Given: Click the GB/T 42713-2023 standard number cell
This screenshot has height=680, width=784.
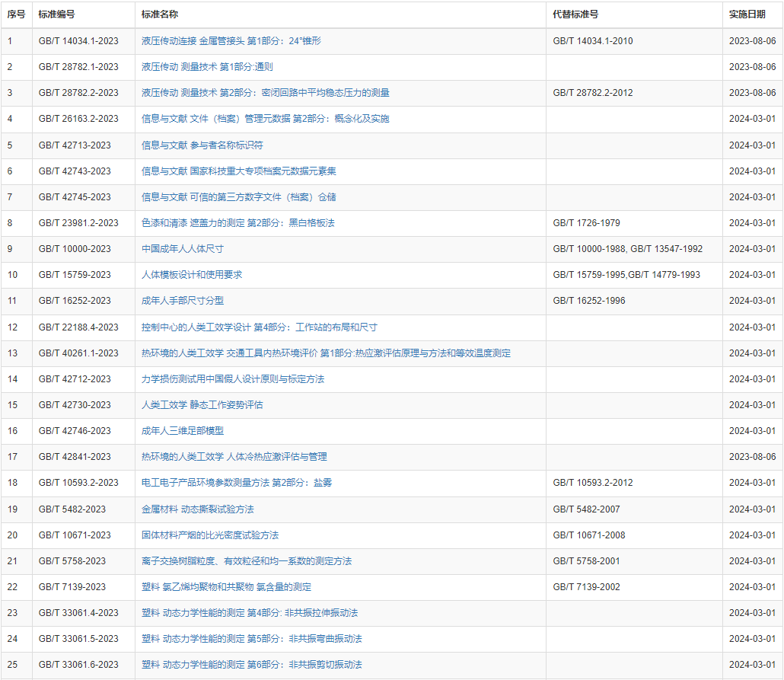Looking at the screenshot, I should pos(75,145).
